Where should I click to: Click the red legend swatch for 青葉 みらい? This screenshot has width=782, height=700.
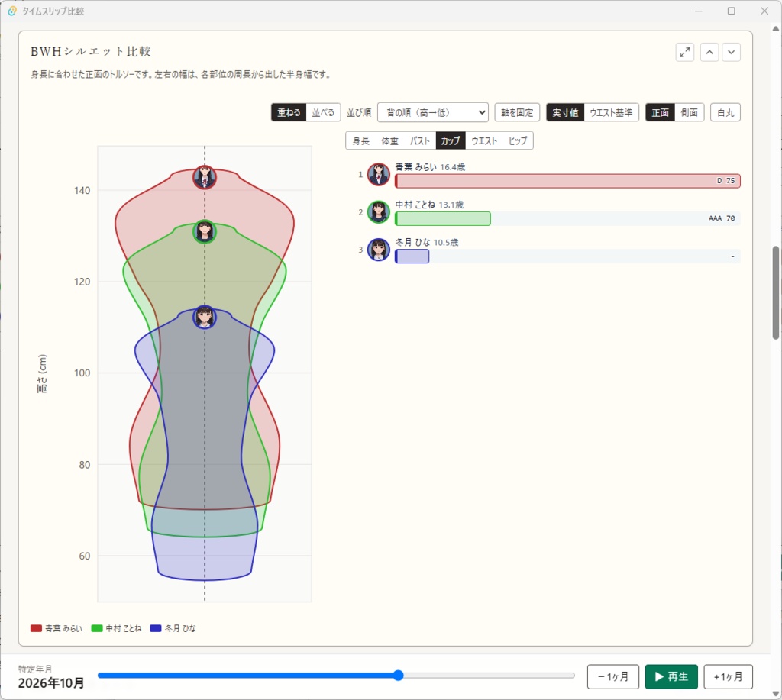(36, 628)
